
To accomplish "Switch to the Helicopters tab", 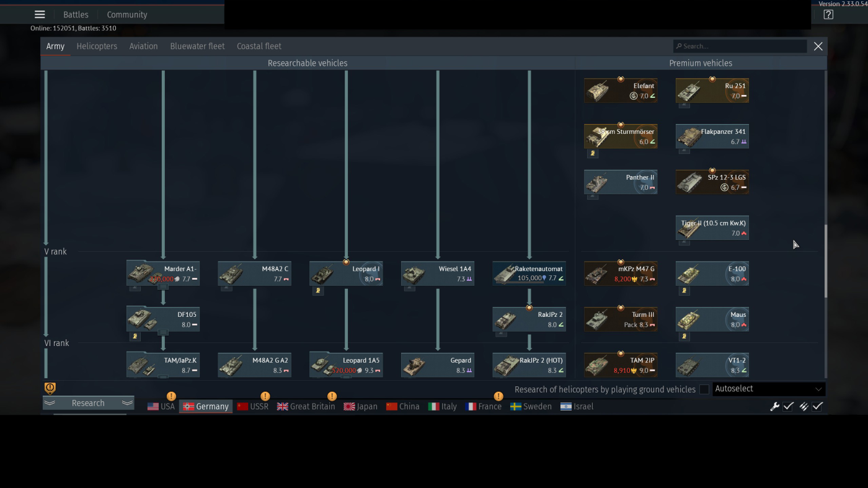I will click(97, 47).
